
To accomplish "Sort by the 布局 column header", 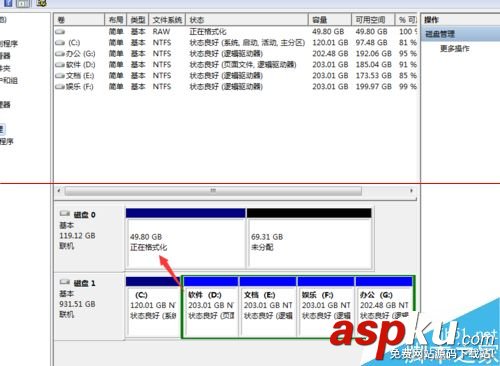I will (x=116, y=20).
